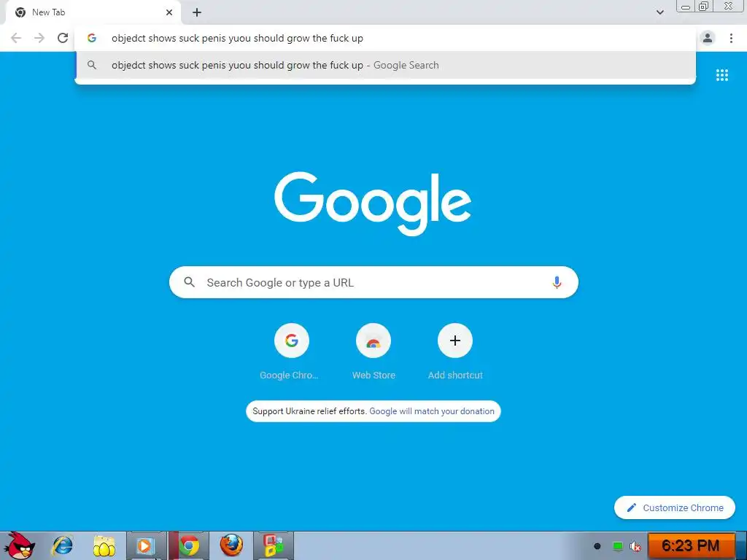Close the New Tab tab
Viewport: 747px width, 560px height.
coord(169,12)
